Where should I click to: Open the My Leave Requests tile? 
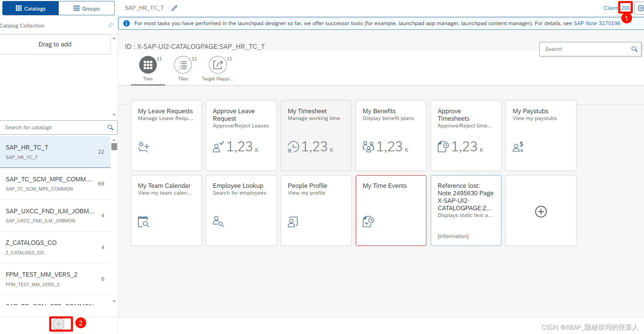[x=166, y=136]
